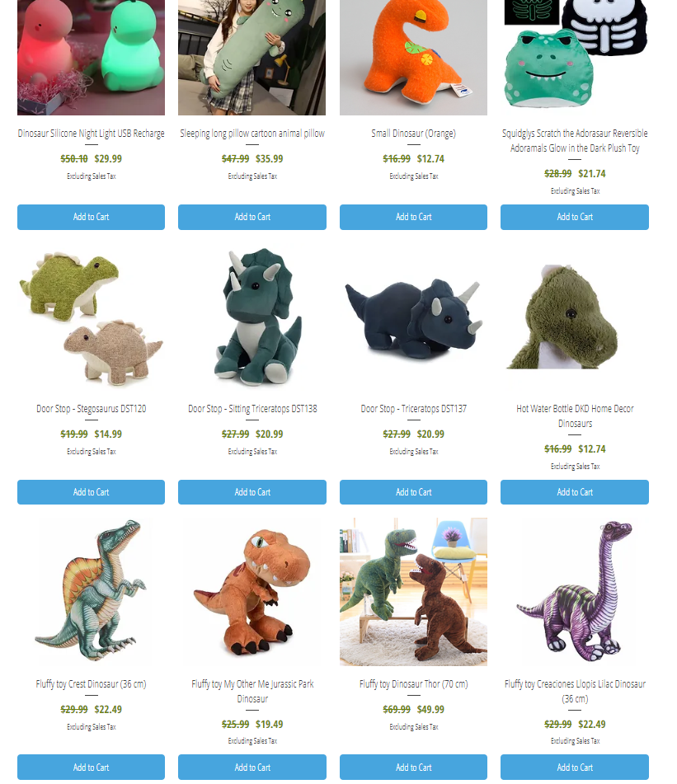Open Door Stop - Triceratops DST137 product link
This screenshot has width=677, height=784.
point(413,409)
